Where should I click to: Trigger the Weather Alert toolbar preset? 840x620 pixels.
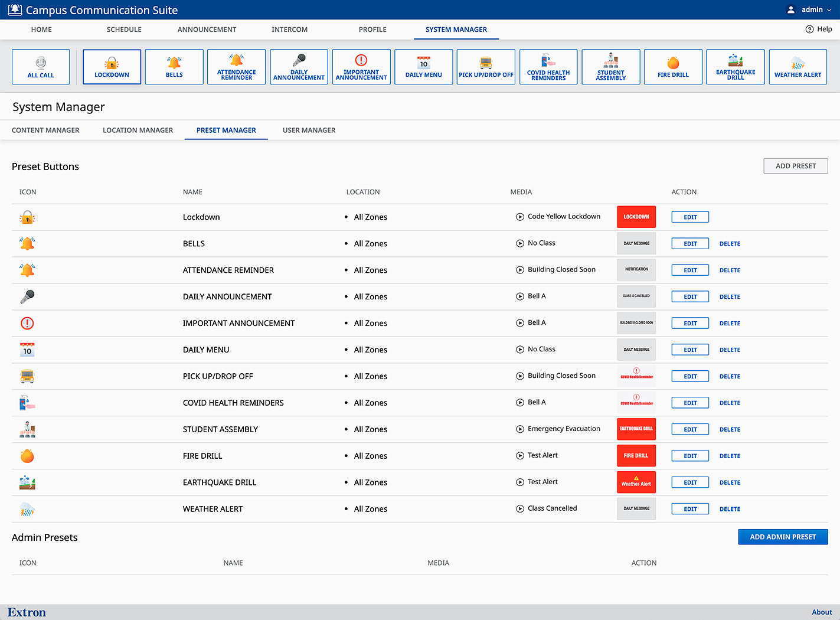coord(798,67)
